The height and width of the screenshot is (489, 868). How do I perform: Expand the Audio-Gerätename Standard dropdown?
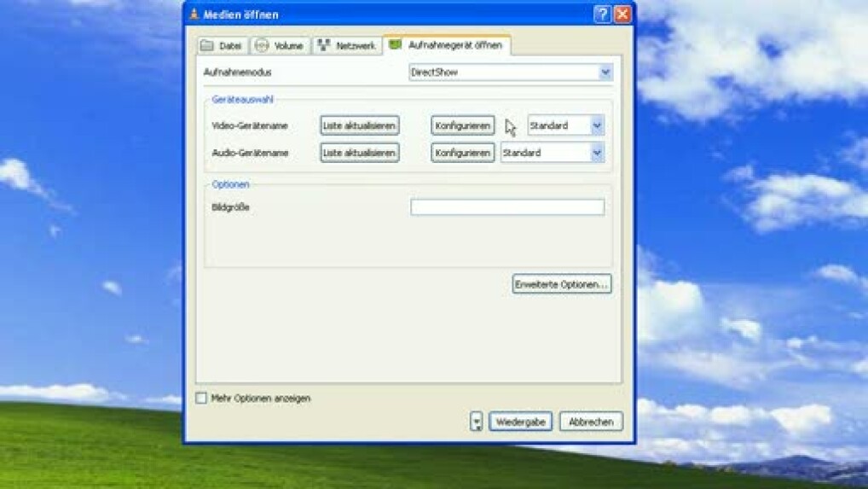pyautogui.click(x=597, y=153)
